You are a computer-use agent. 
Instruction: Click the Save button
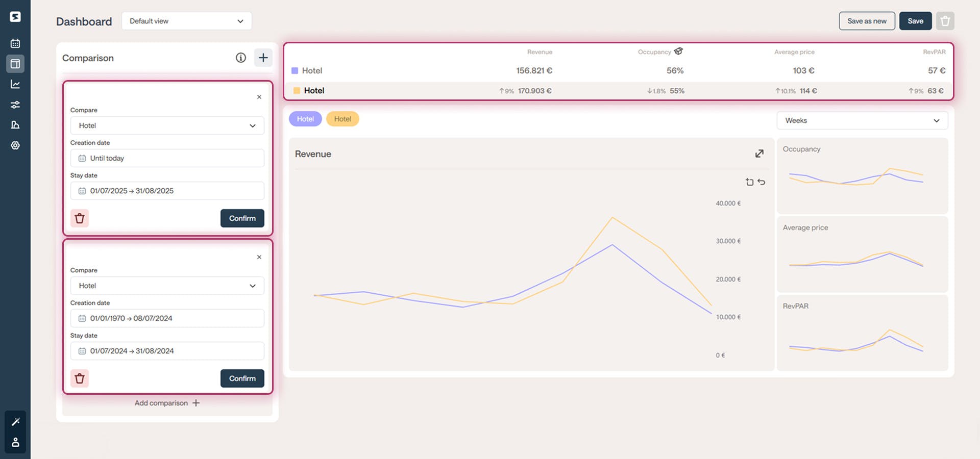click(x=915, y=21)
